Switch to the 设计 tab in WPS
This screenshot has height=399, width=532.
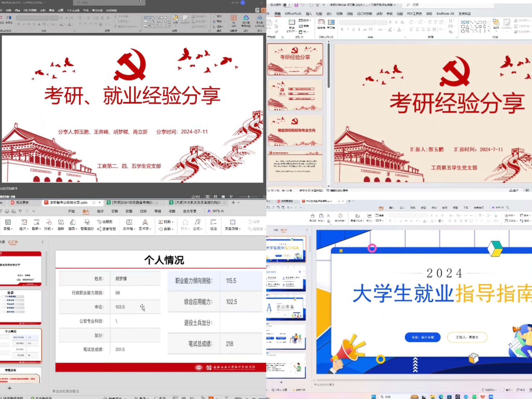tap(100, 211)
